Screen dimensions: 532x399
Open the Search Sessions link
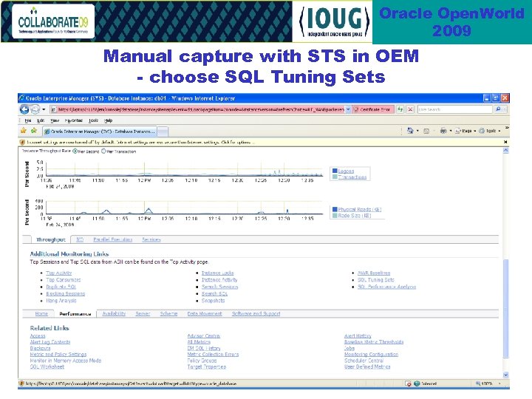220,287
